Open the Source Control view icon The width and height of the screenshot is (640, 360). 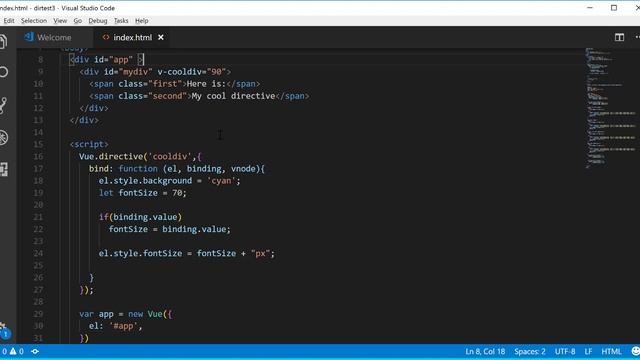3,105
